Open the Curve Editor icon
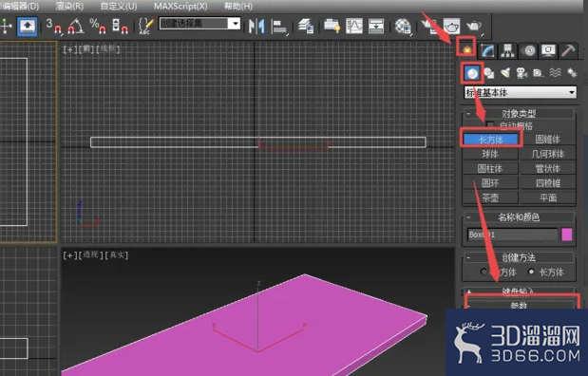This screenshot has width=588, height=376. click(354, 26)
